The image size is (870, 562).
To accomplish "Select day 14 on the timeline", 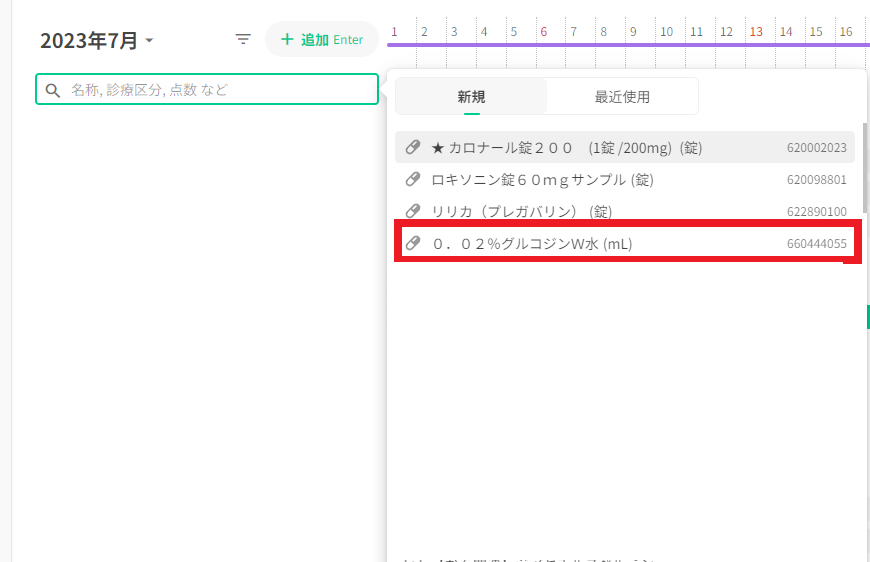I will tap(786, 32).
